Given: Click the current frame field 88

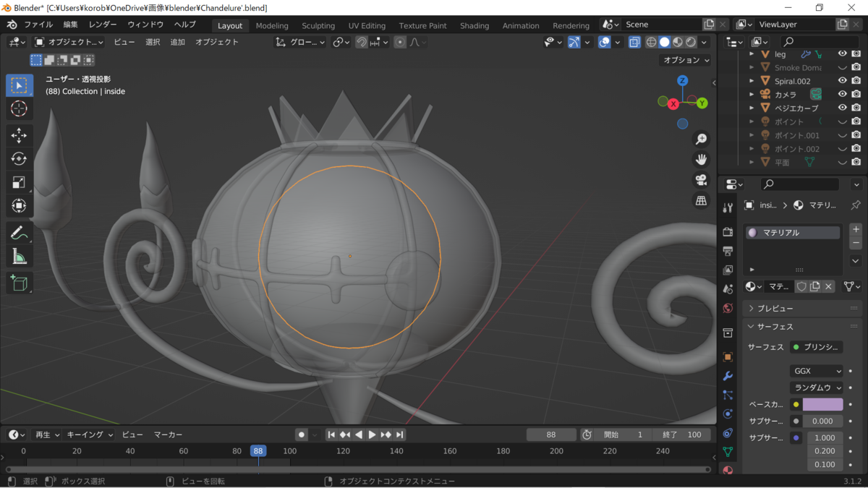Looking at the screenshot, I should point(551,435).
